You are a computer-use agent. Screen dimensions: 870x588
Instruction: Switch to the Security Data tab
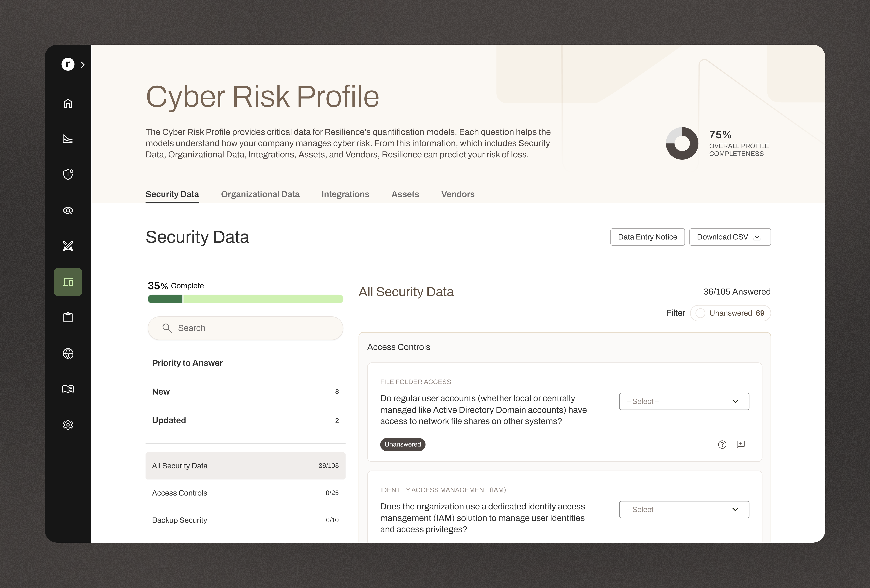[172, 194]
